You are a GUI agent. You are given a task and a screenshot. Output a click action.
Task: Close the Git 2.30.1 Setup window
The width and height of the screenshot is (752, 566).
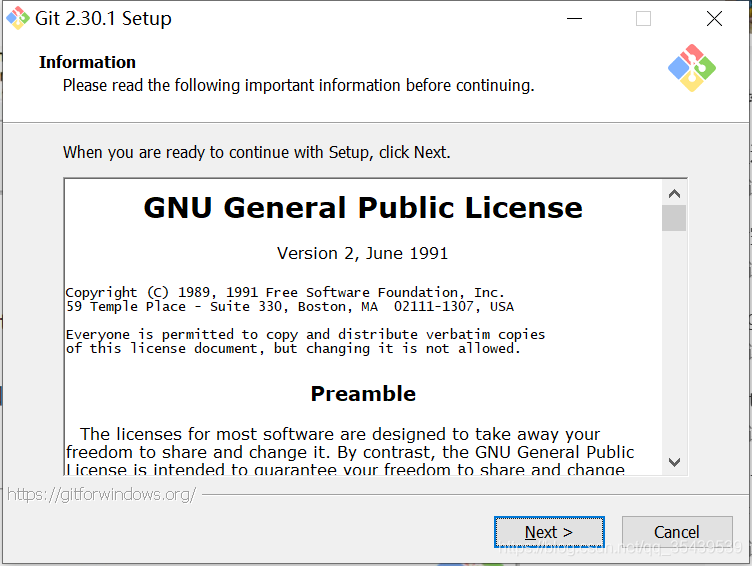pos(714,19)
